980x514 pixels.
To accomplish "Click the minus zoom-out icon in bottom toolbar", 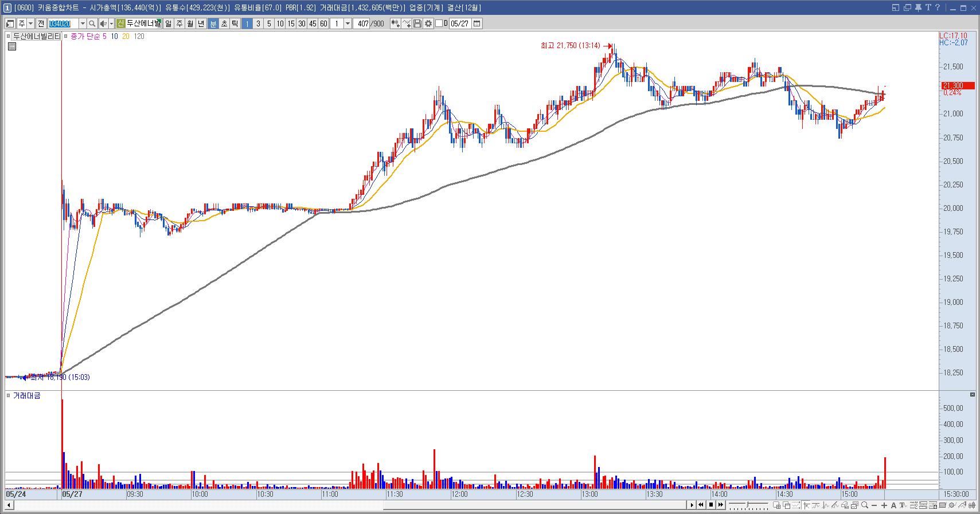I will click(874, 505).
